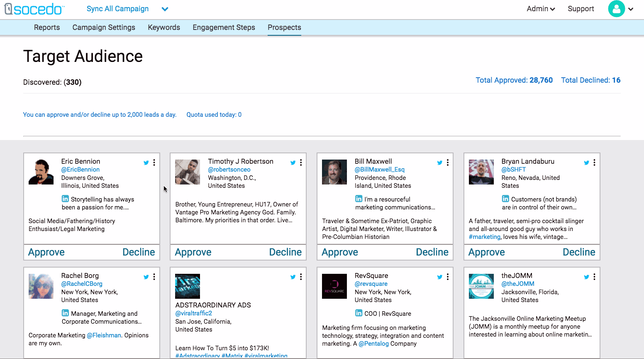Click LinkedIn icon on Bryan Landaburu card
The image size is (644, 359).
505,199
